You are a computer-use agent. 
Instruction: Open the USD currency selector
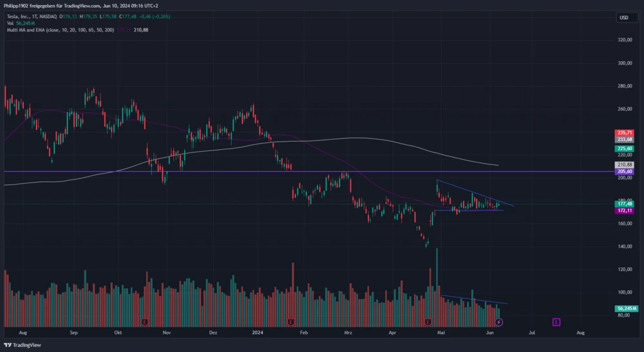tap(623, 17)
